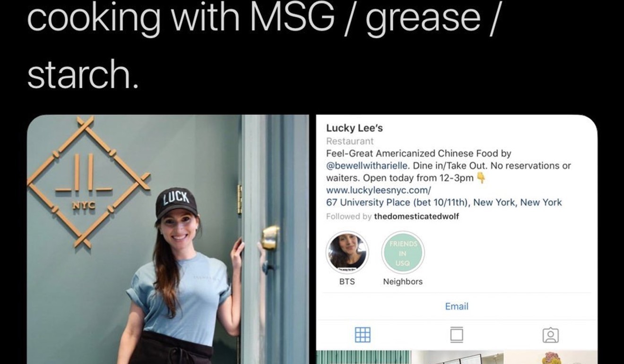Open the flower post thumbnail

pyautogui.click(x=551, y=357)
